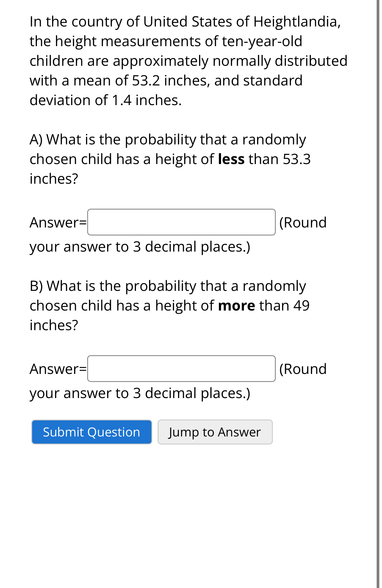Click the "Answer=" label for part B
This screenshot has height=588, width=382.
coord(58,369)
